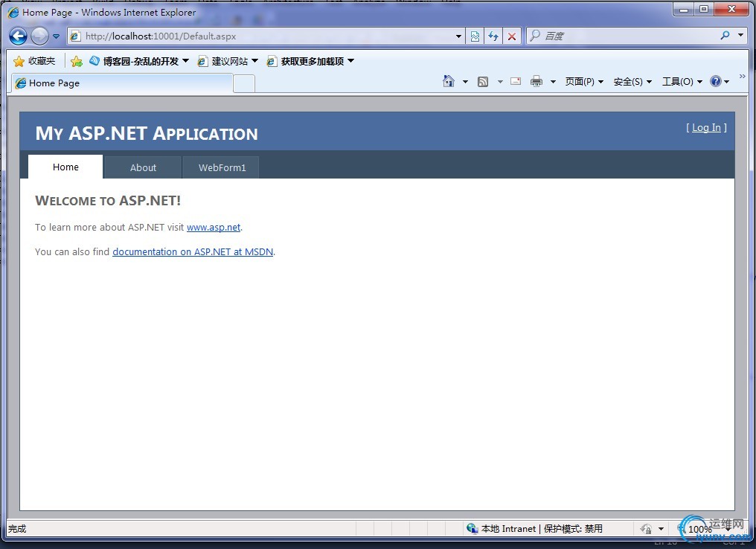Click the 保护模式: 禁用 status text
756x549 pixels.
(x=573, y=529)
